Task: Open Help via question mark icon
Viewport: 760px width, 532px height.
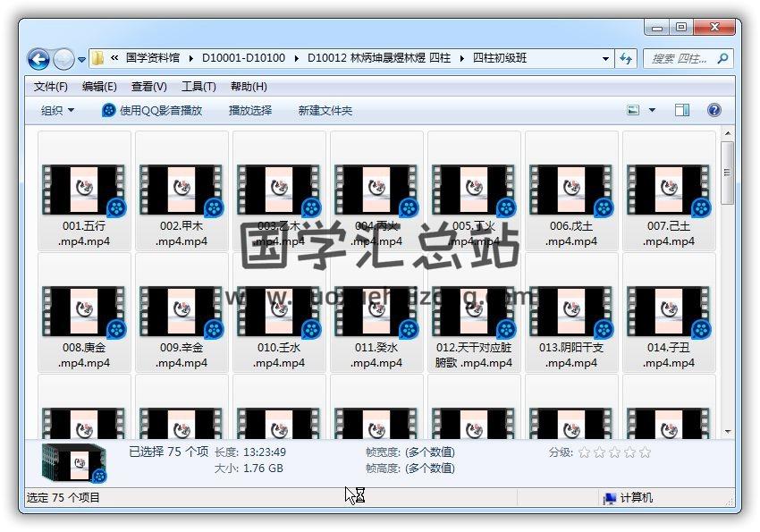Action: tap(714, 110)
